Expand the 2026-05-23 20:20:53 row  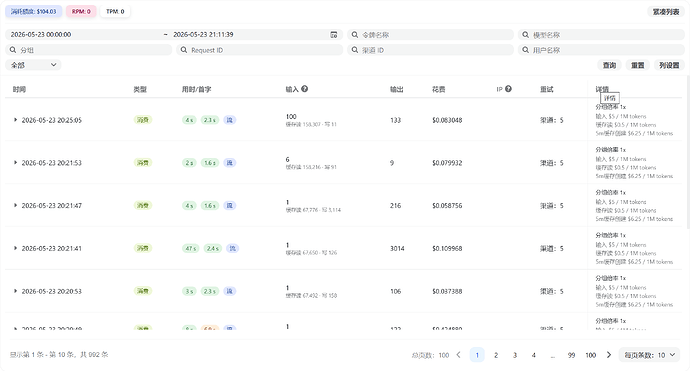click(15, 291)
